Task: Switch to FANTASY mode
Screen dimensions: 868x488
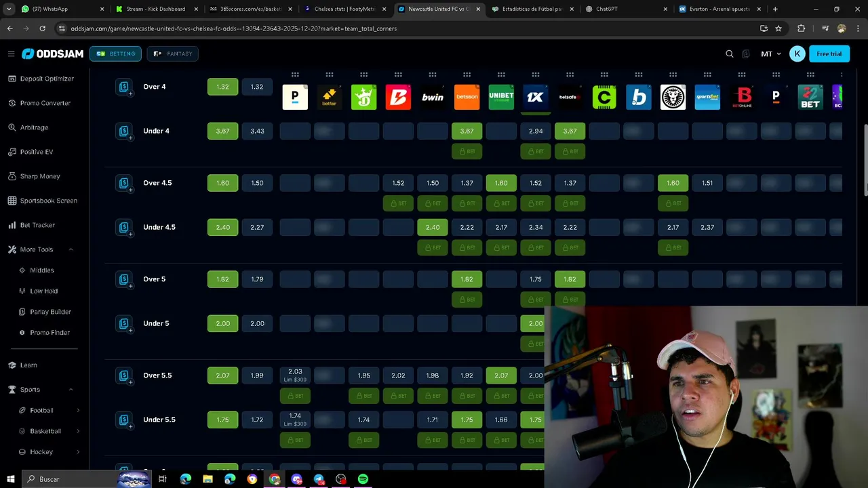Action: coord(173,54)
